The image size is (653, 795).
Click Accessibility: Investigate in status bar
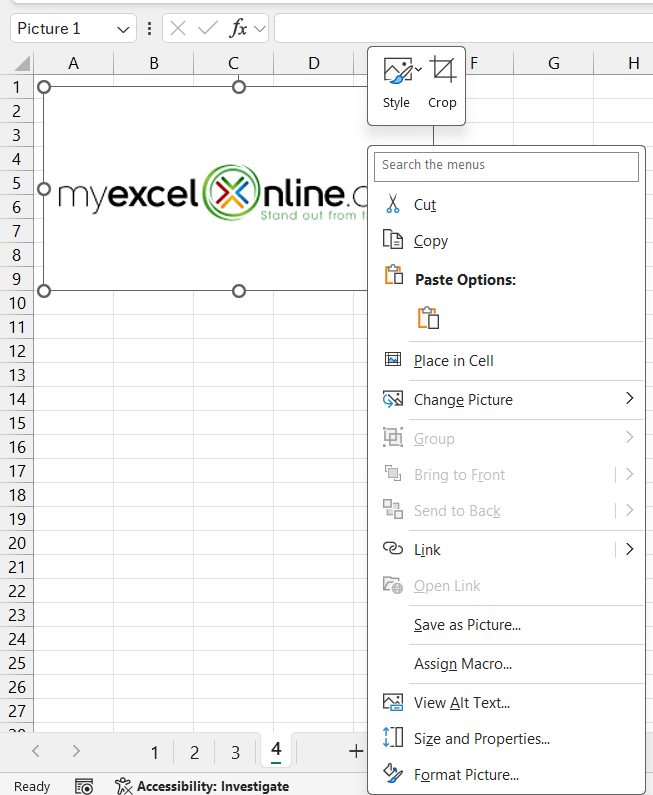202,786
